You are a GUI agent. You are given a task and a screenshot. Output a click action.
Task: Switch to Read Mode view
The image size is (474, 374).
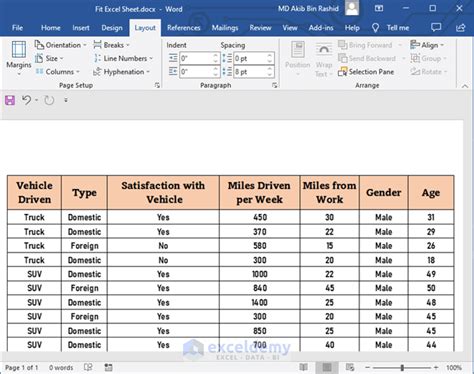(303, 367)
